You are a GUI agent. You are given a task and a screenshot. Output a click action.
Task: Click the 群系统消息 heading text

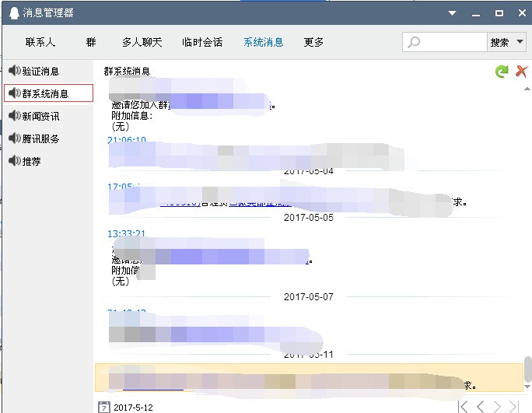(127, 72)
